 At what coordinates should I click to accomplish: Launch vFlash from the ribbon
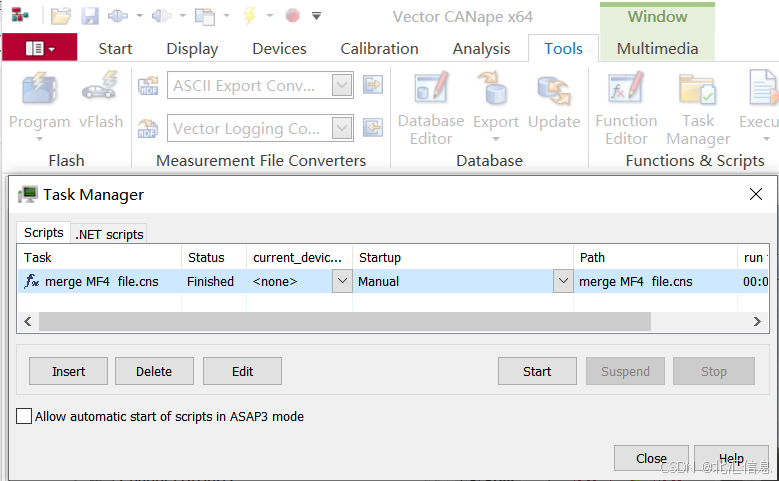click(x=101, y=99)
